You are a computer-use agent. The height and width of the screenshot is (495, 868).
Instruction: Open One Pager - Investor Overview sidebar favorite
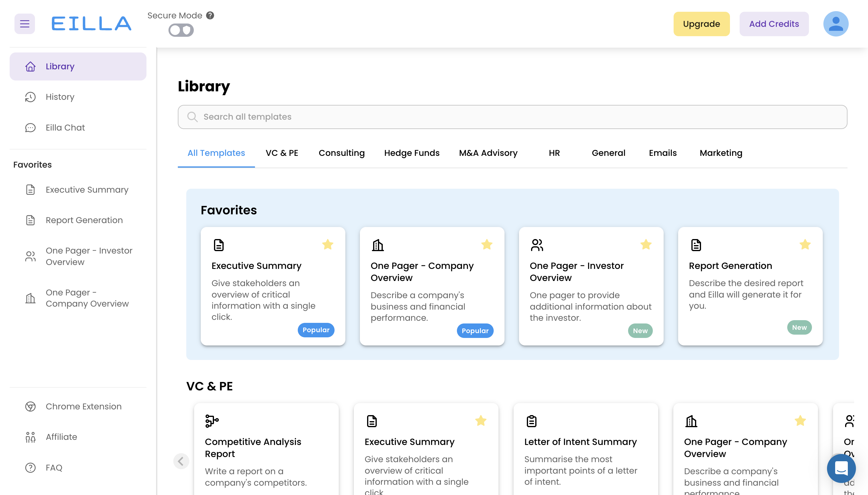click(78, 256)
